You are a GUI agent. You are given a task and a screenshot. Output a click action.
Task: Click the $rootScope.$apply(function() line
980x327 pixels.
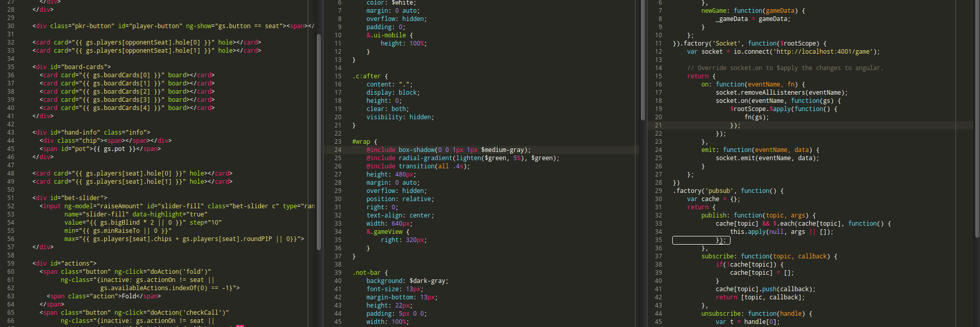[x=784, y=109]
